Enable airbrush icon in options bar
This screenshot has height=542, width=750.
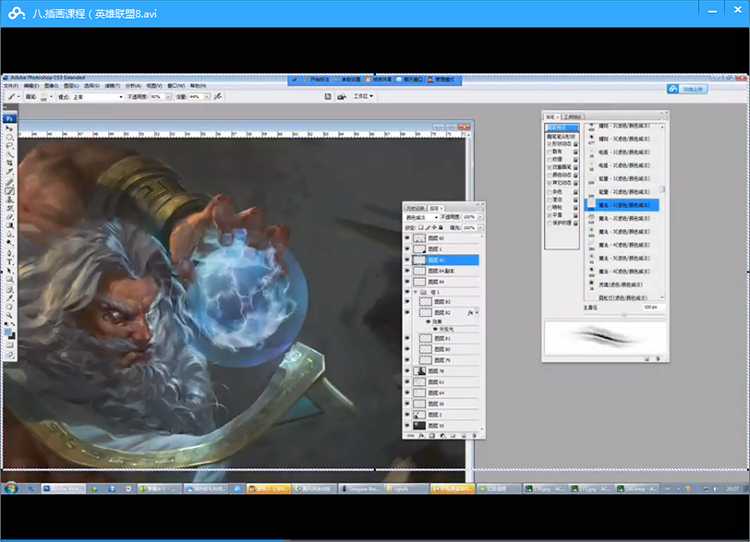coord(218,97)
